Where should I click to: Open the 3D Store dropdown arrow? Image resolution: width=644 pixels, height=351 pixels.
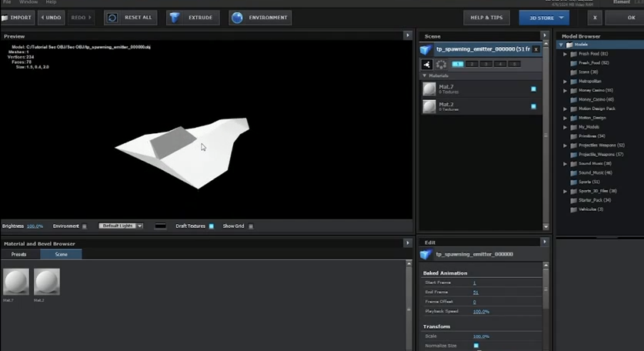561,18
